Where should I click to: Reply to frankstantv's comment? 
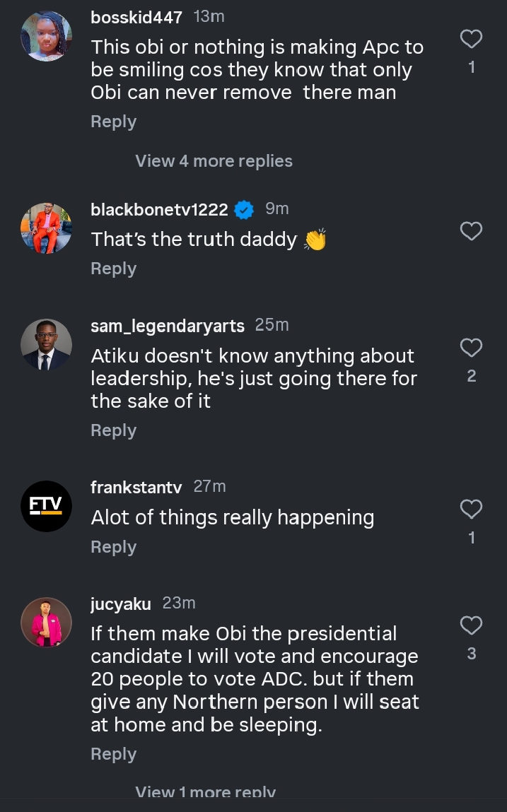[113, 547]
